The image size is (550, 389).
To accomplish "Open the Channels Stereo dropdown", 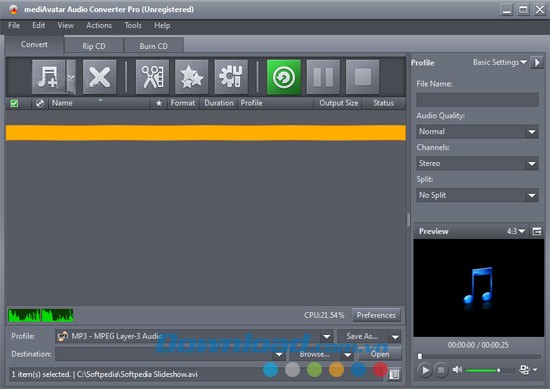I will tap(477, 163).
